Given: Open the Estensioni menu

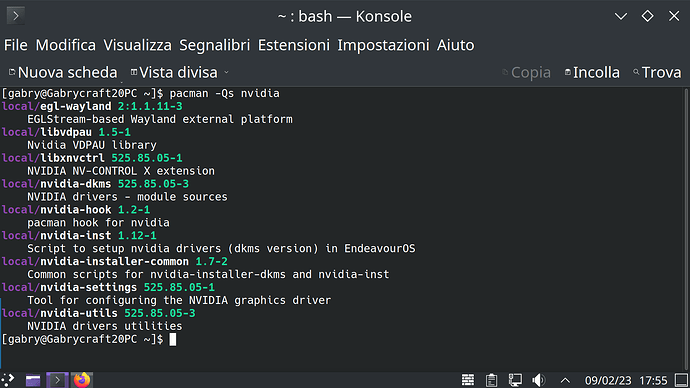Looking at the screenshot, I should click(x=294, y=45).
